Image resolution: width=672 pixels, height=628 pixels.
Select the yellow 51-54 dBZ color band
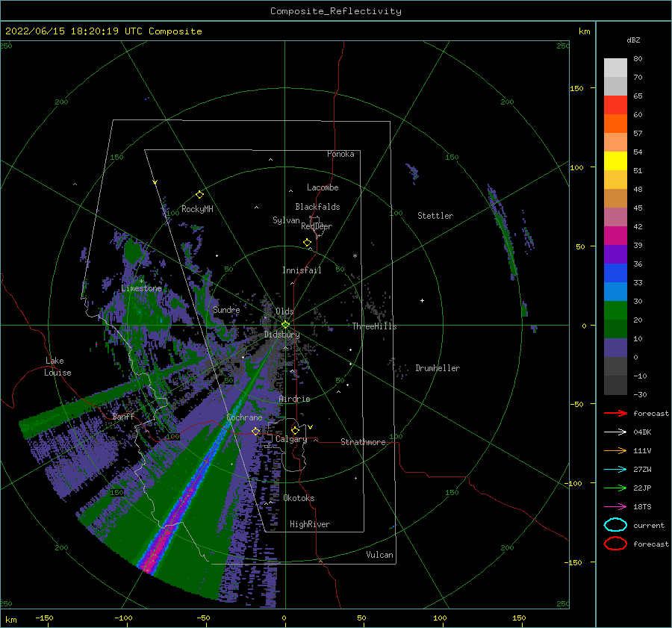pos(615,161)
